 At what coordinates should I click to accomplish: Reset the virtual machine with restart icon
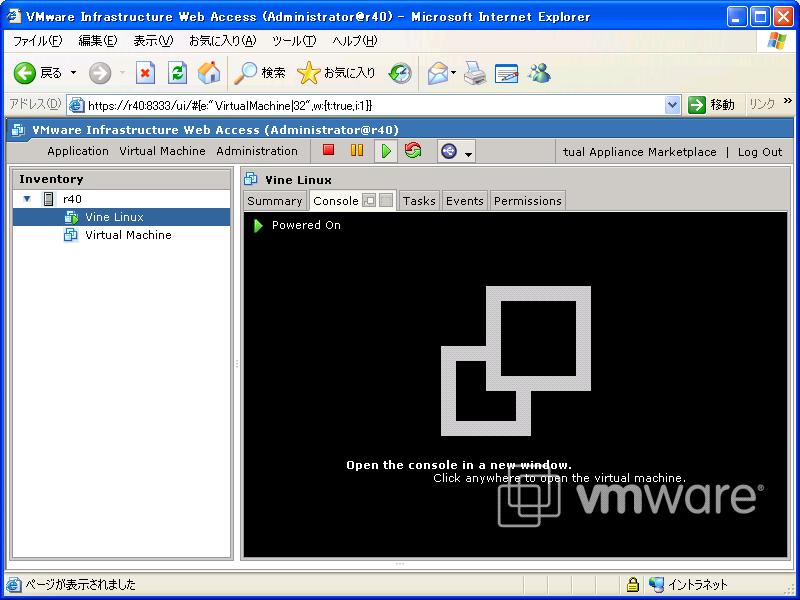(413, 150)
